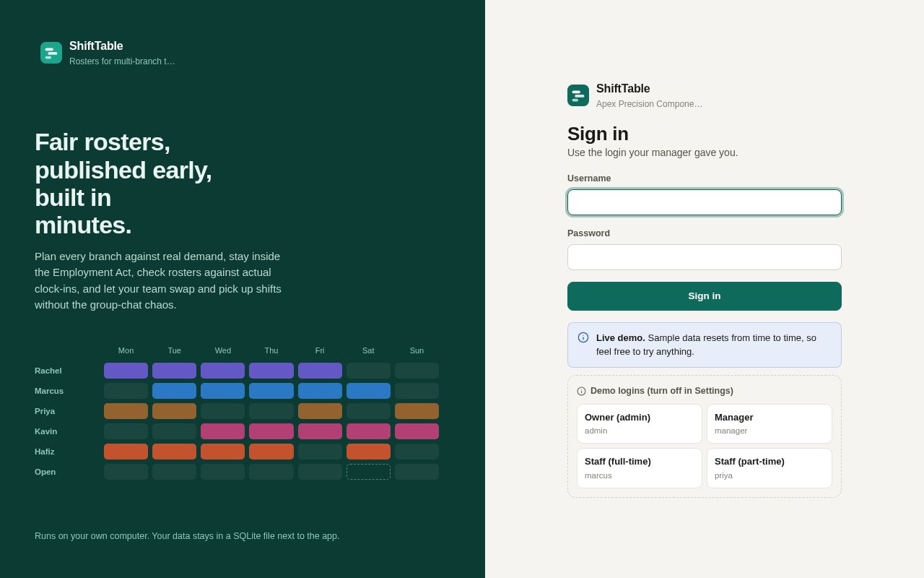Click Priya's Sunday brown shift block
This screenshot has height=578, width=924.
[417, 411]
